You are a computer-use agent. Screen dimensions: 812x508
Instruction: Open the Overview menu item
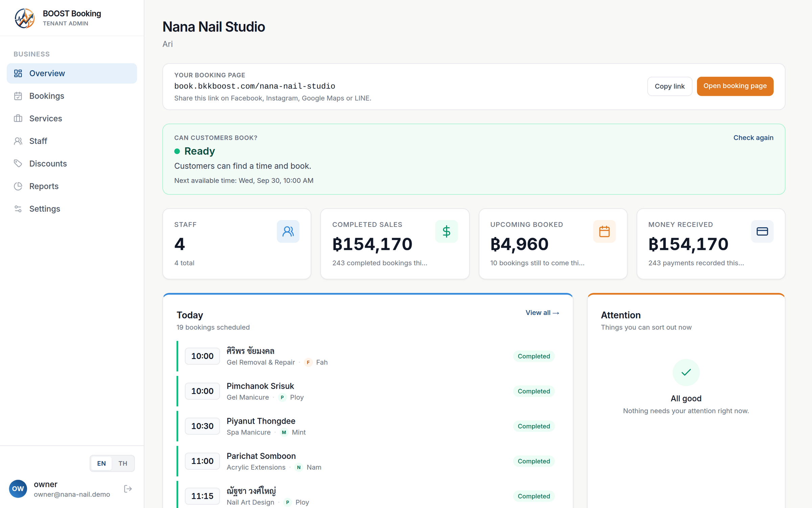[x=72, y=73]
